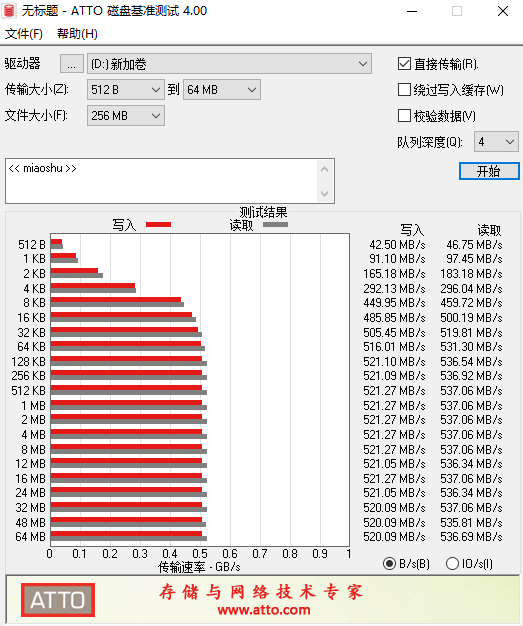This screenshot has width=523, height=626.
Task: Open the 队列深度 queue depth dropdown
Action: tap(496, 142)
